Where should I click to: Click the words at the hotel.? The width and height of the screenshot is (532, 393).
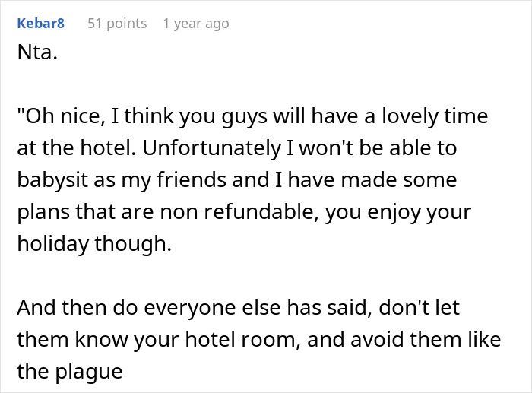pos(77,148)
